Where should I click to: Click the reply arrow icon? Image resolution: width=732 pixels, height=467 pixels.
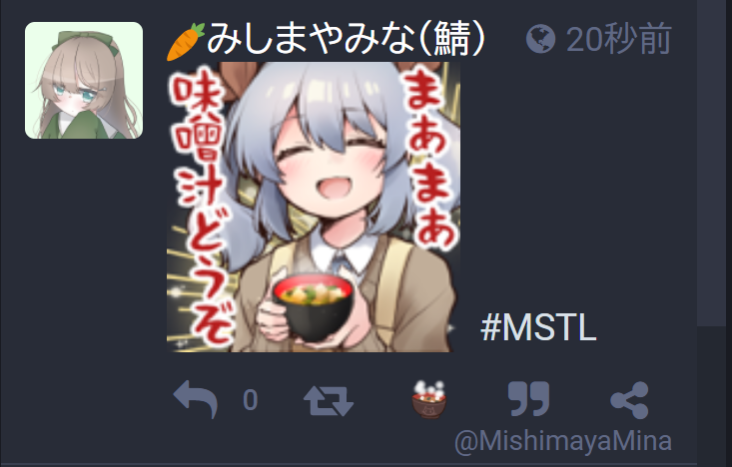[x=196, y=399]
